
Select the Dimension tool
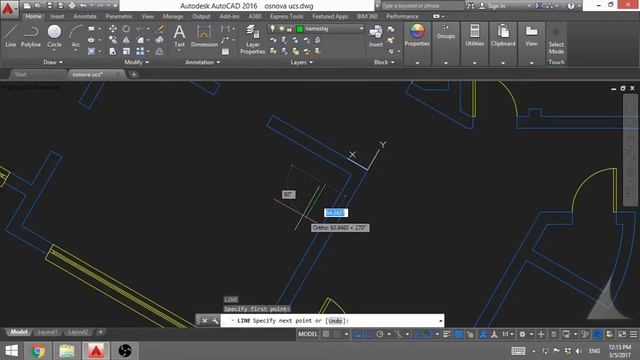[x=204, y=36]
